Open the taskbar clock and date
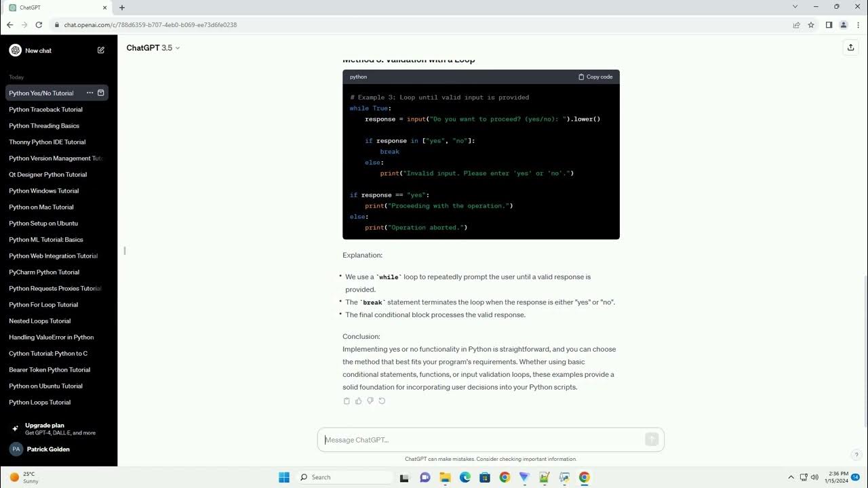 835,477
